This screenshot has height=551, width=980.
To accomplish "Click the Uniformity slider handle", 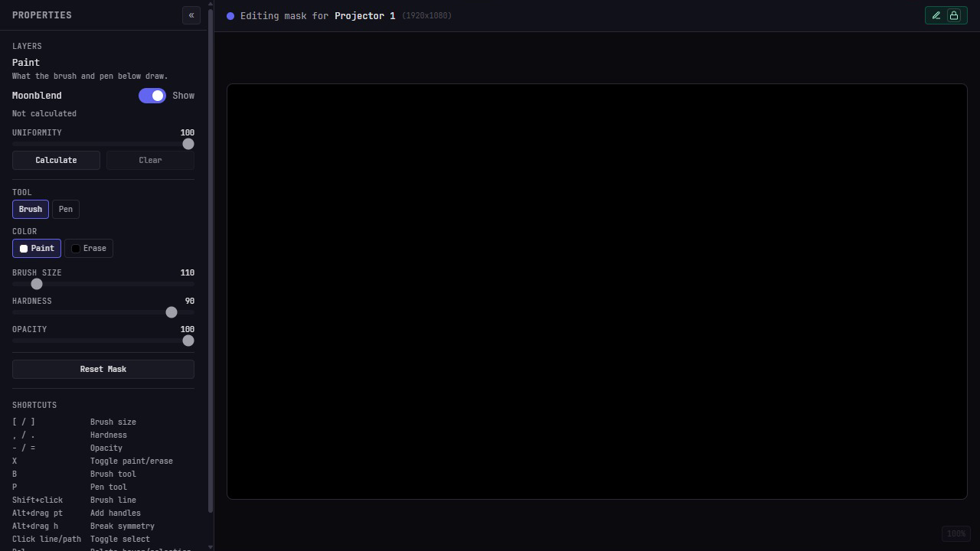I will tap(188, 144).
